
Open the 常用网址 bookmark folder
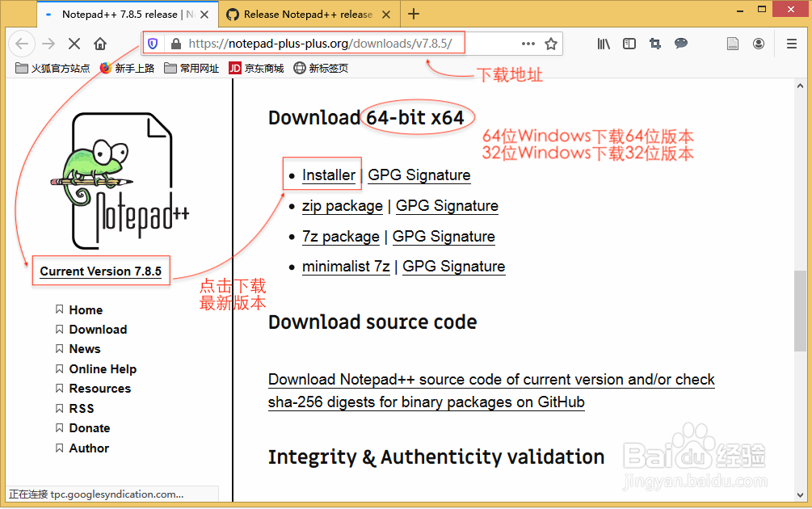point(191,69)
